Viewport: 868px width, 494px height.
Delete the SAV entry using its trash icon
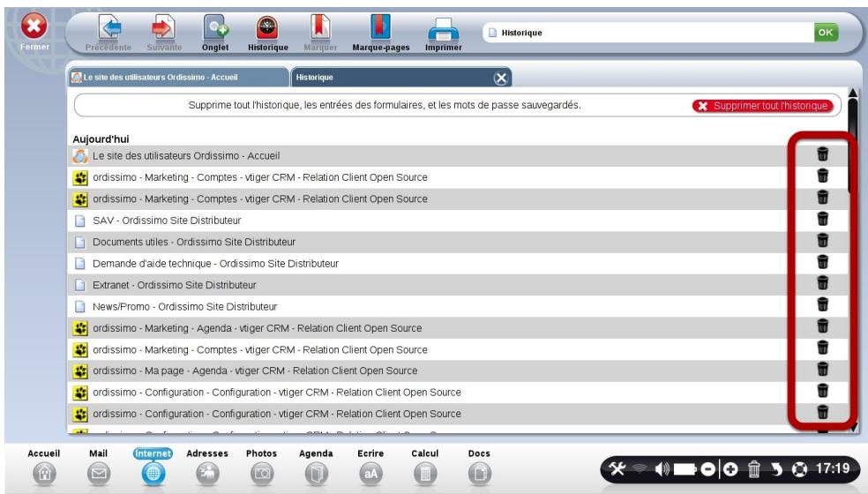pyautogui.click(x=823, y=219)
